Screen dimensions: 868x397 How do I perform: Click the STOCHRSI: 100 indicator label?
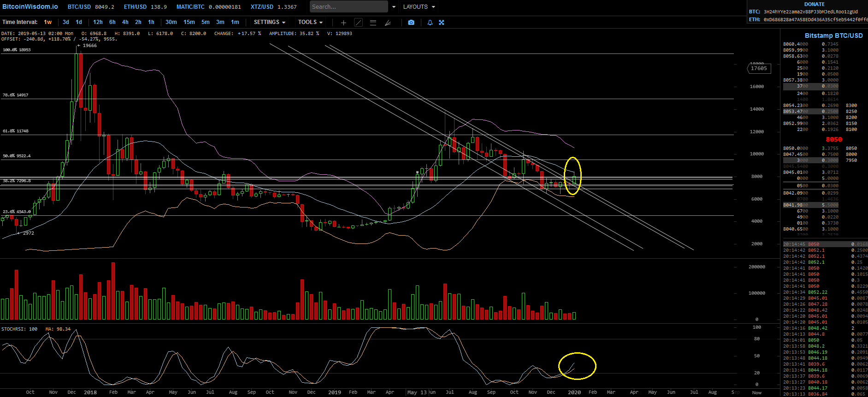coord(19,329)
